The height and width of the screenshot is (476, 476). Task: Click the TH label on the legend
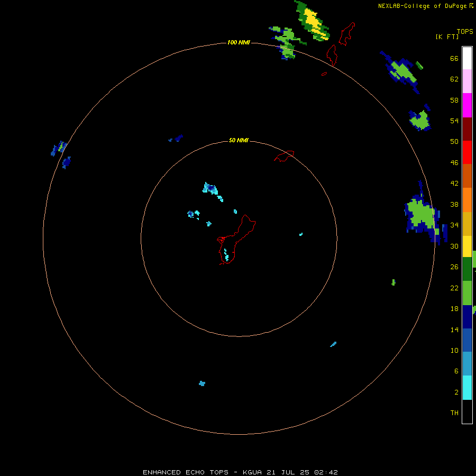coord(454,413)
